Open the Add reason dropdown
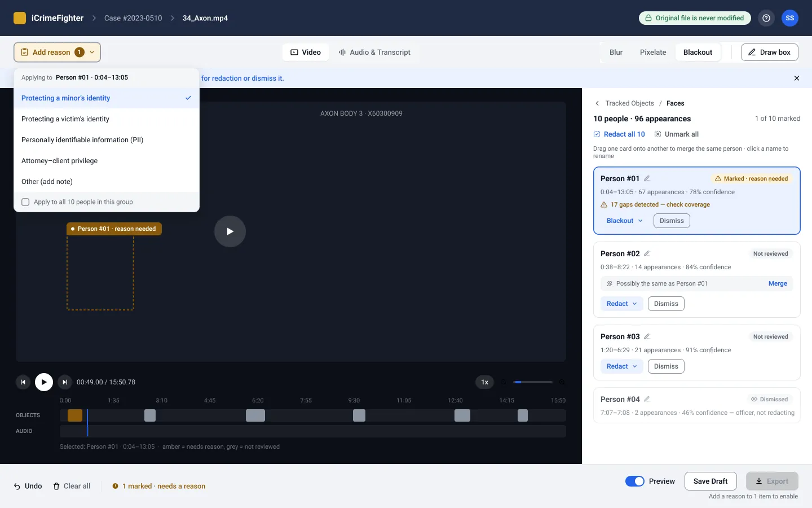Image resolution: width=812 pixels, height=508 pixels. pos(57,52)
